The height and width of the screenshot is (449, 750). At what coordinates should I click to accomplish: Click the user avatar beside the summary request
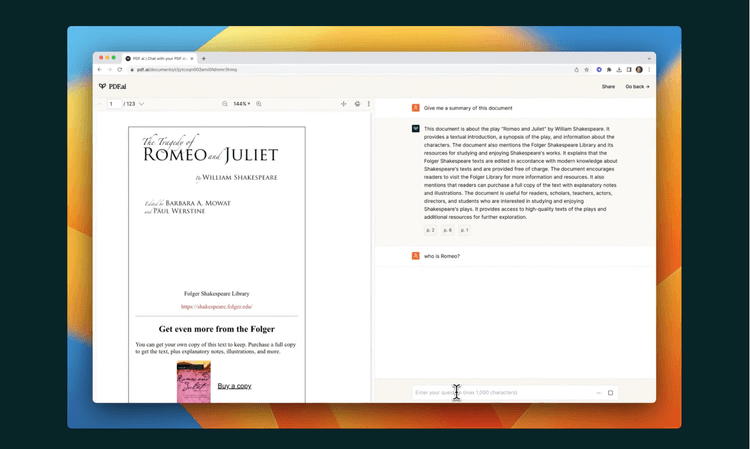click(x=416, y=108)
